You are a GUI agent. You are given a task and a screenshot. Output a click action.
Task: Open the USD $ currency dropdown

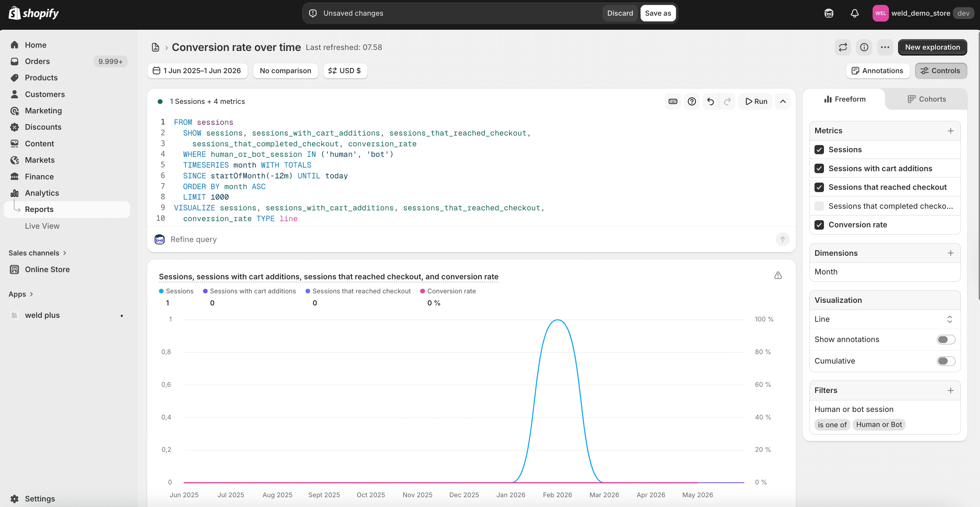coord(345,71)
